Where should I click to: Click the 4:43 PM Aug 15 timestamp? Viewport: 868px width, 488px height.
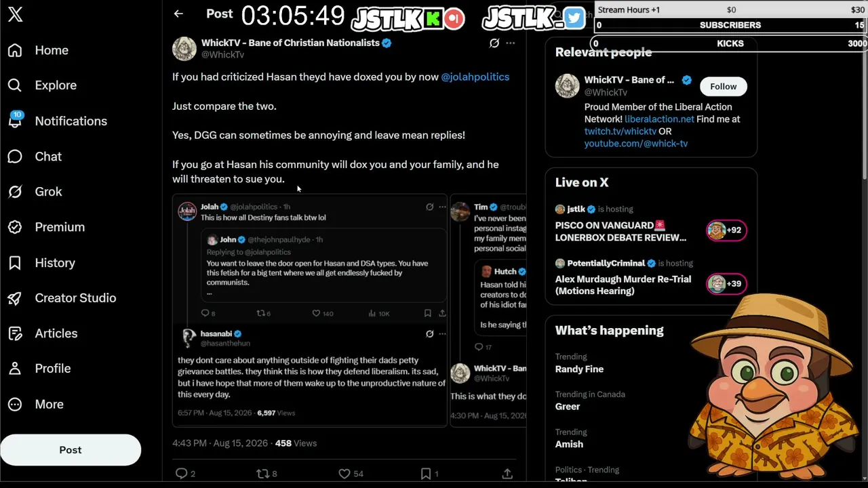(x=220, y=443)
